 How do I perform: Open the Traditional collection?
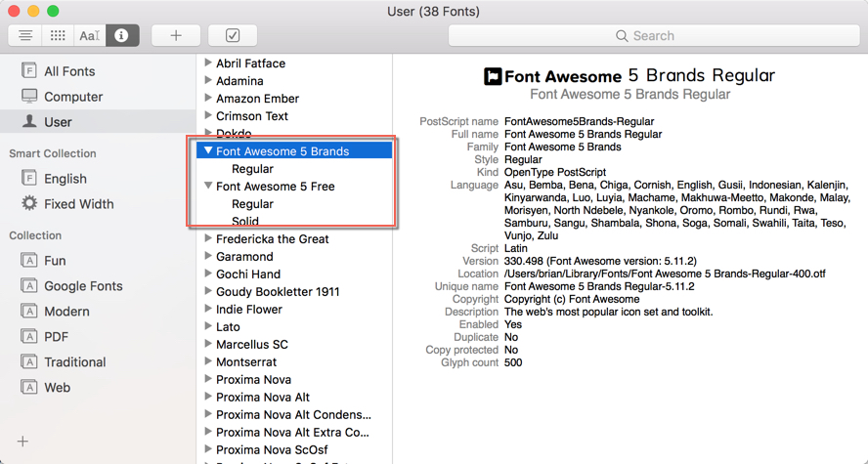98,362
